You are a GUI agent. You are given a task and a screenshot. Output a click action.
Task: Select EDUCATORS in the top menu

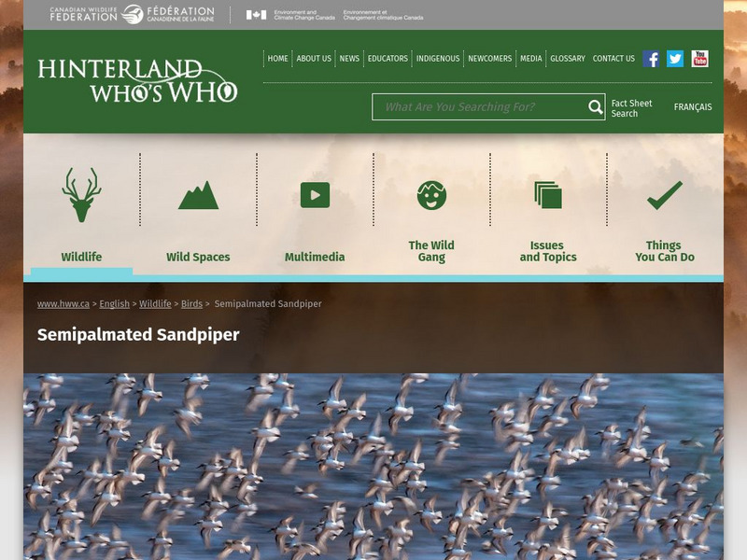tap(388, 59)
